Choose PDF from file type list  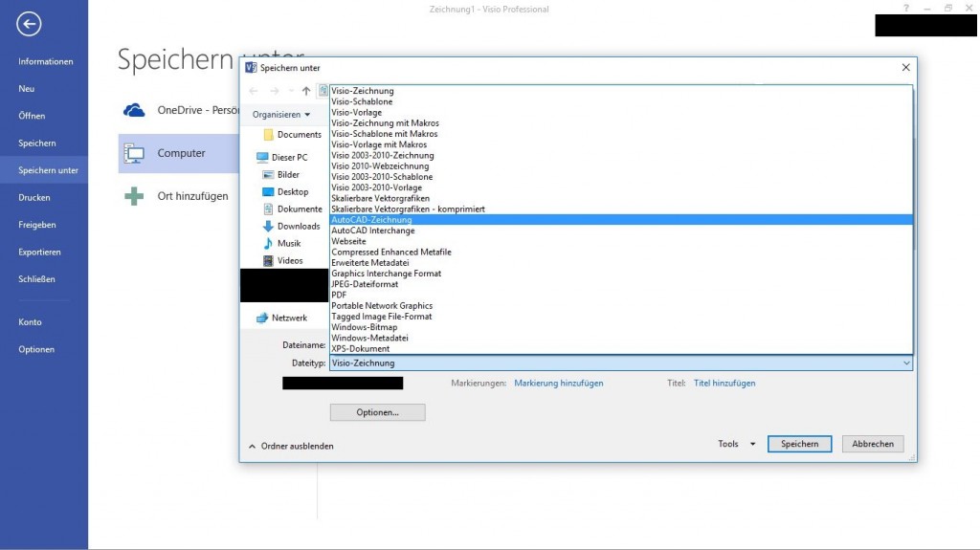click(x=339, y=296)
